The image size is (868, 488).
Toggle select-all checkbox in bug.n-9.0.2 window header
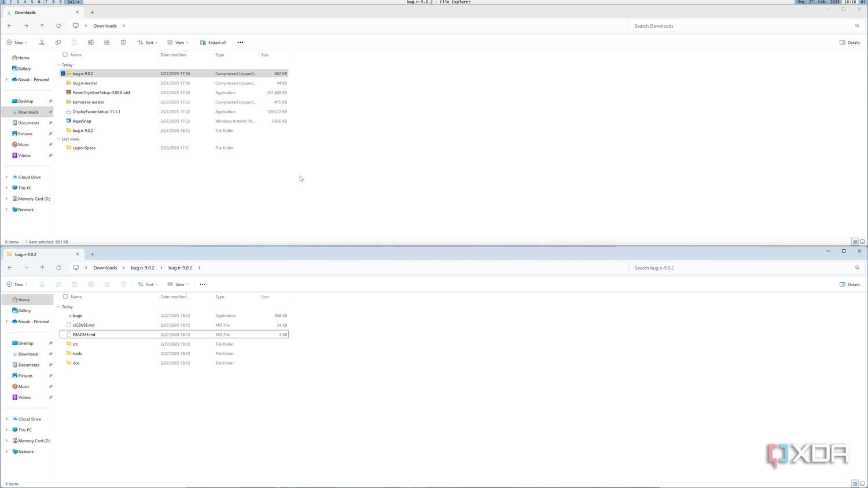[65, 297]
